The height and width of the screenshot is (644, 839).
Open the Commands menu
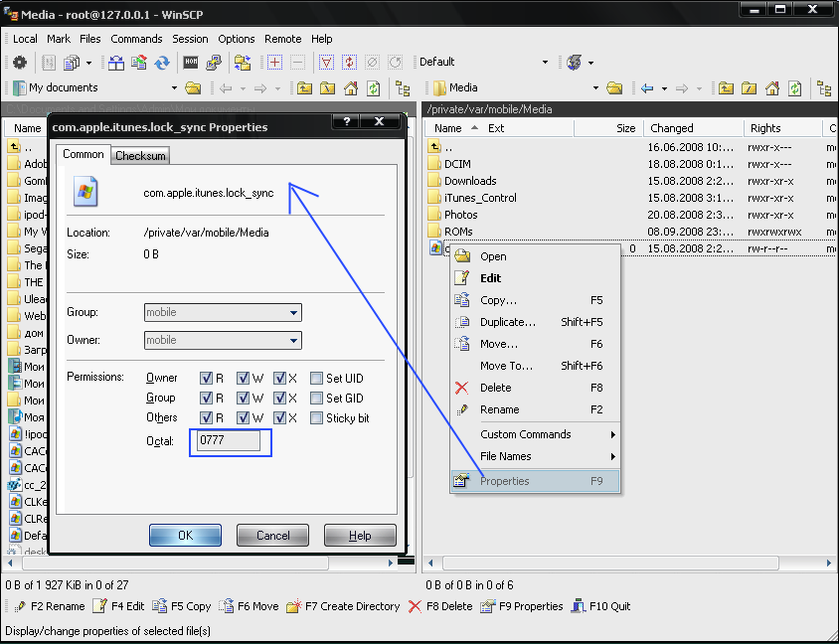[136, 39]
